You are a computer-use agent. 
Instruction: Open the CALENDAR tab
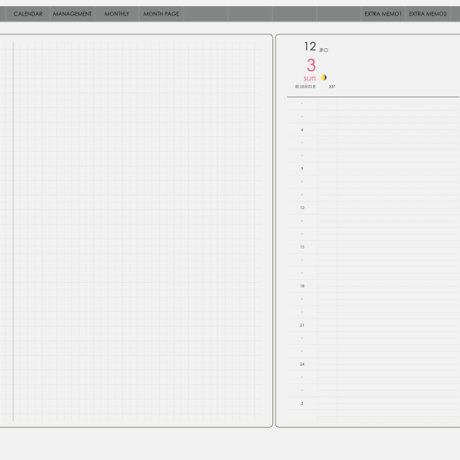tap(28, 14)
